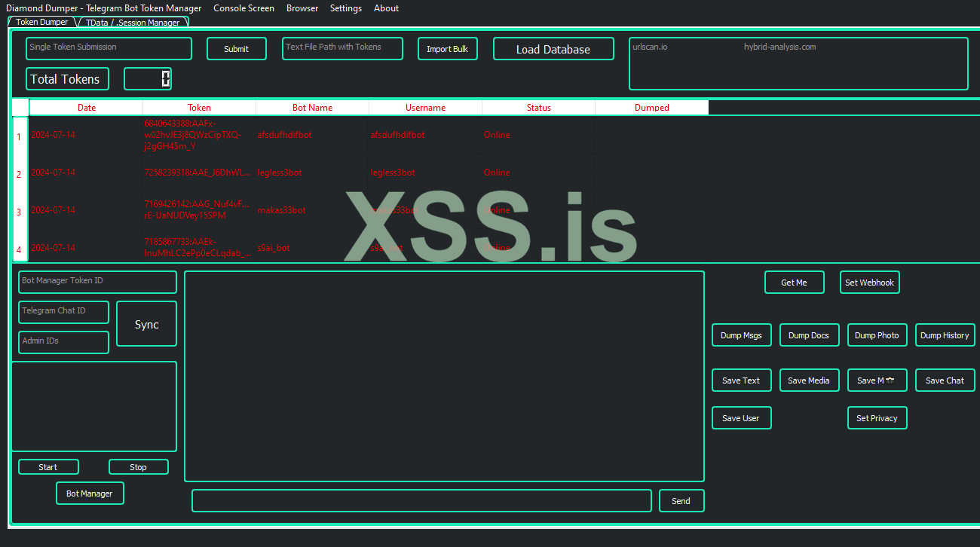Click the Online status for afsdufhdifbot

point(497,135)
